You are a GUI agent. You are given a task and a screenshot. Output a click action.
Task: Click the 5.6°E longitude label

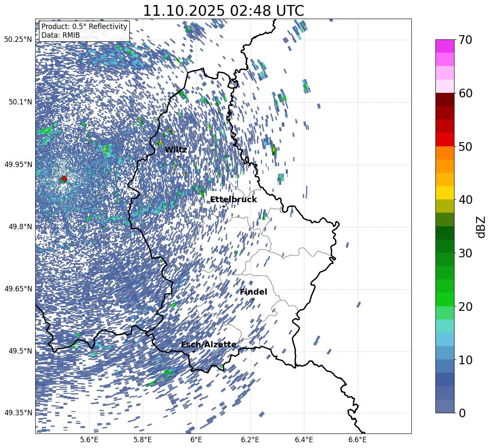[x=89, y=440]
